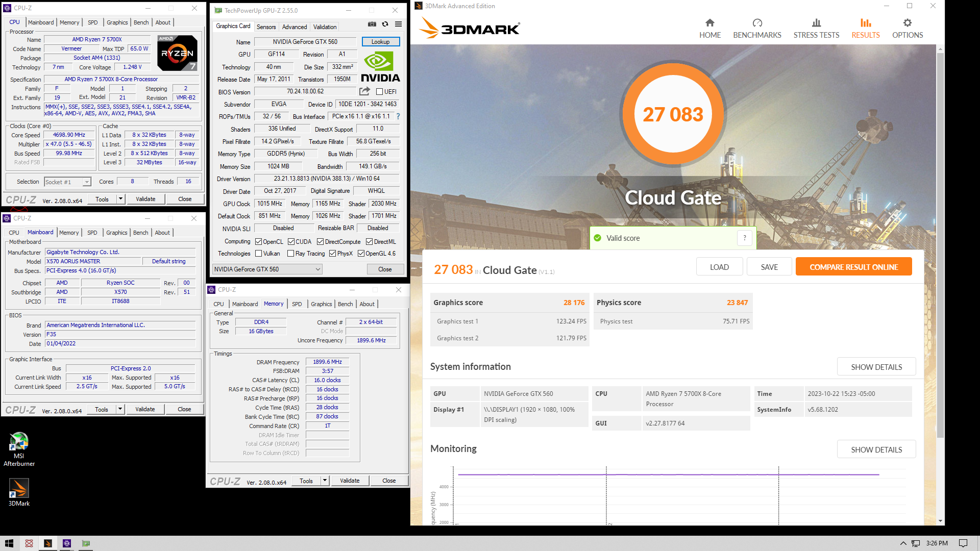The image size is (980, 551).
Task: Click the Tools button in Mainboard window
Action: (x=102, y=409)
